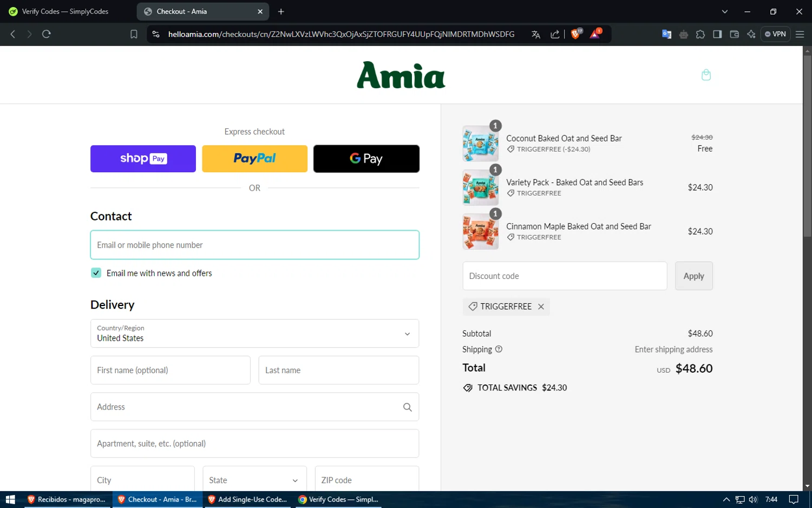Open the State dropdown
This screenshot has width=812, height=508.
click(254, 480)
